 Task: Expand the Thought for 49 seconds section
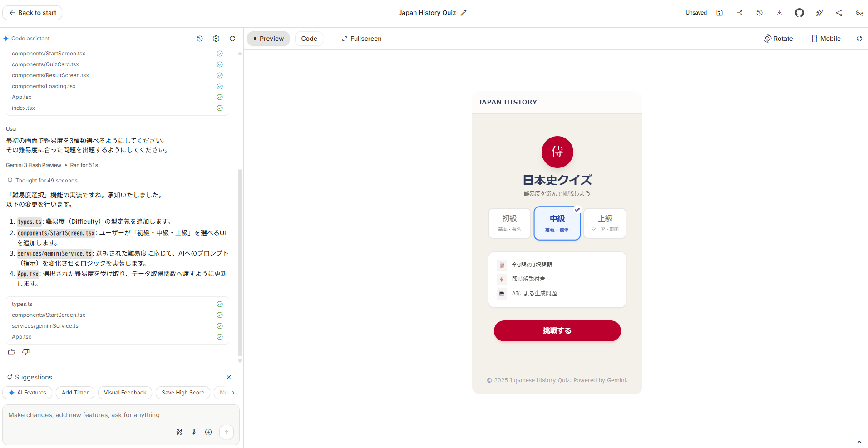[x=46, y=181]
